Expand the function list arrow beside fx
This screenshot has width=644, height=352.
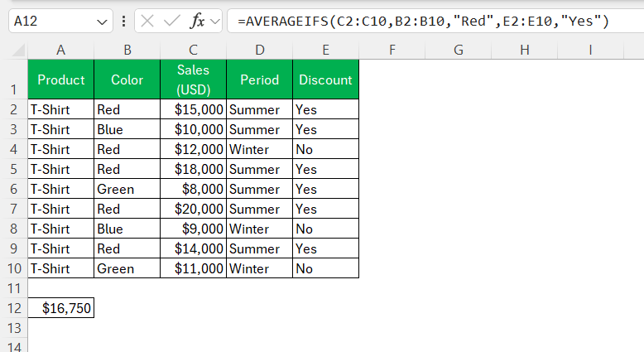pyautogui.click(x=214, y=21)
